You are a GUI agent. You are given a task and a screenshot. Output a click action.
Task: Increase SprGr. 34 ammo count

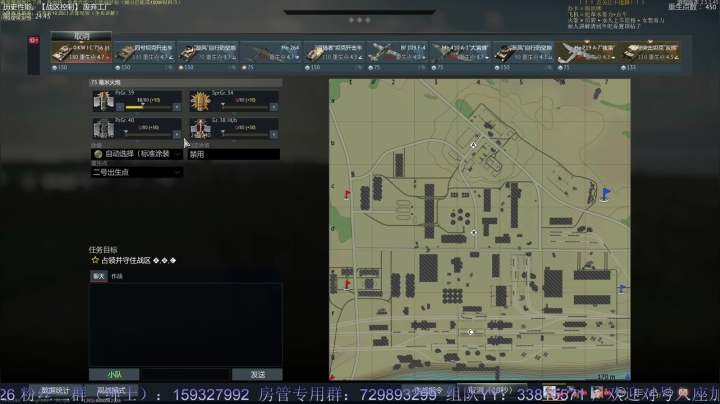pyautogui.click(x=274, y=107)
